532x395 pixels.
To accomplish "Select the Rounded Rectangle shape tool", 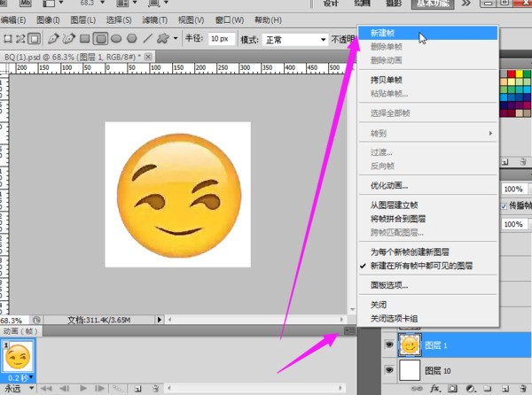I will click(101, 39).
